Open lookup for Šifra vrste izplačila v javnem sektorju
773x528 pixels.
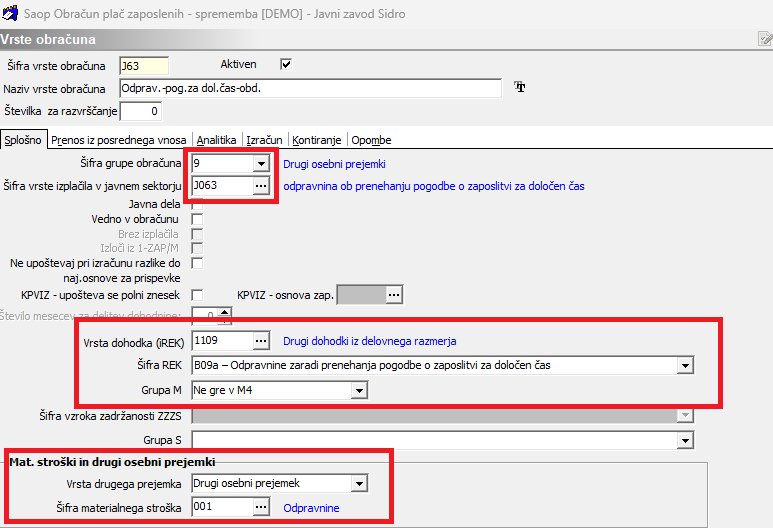[261, 186]
